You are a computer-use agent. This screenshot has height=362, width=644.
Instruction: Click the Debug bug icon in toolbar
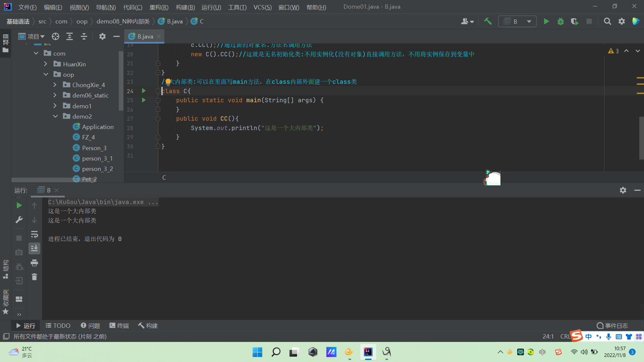560,21
